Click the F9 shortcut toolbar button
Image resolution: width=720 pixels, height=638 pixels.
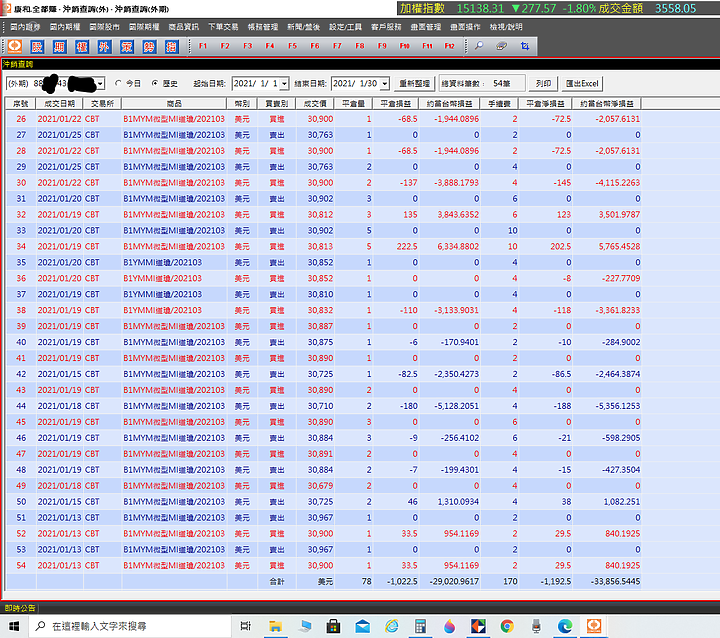[x=382, y=46]
